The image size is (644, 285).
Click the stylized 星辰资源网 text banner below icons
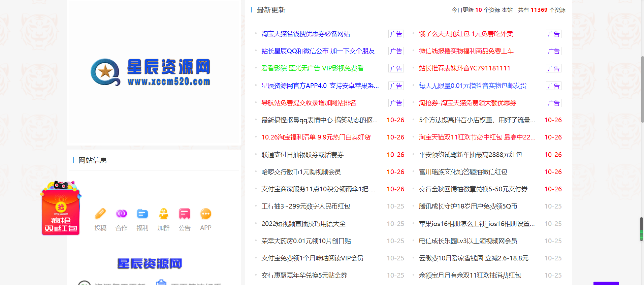coord(150,263)
